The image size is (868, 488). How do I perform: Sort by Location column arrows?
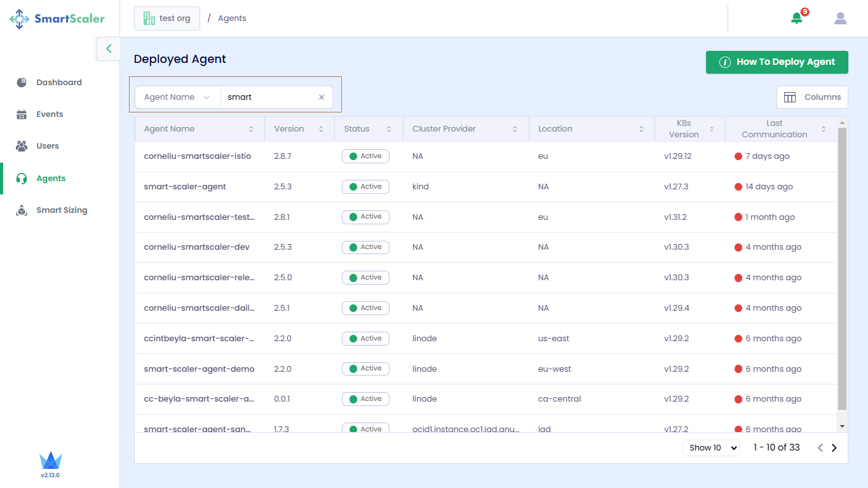coord(641,129)
